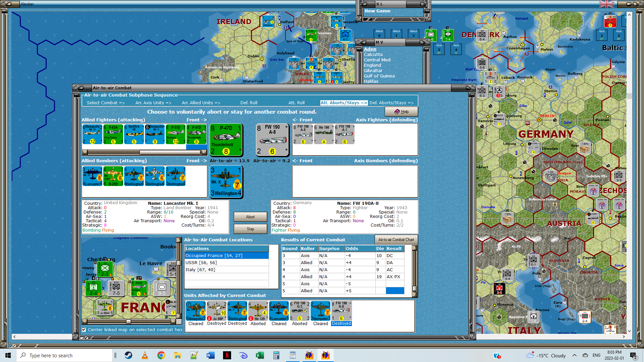The width and height of the screenshot is (644, 362).
Task: Select the B-25D bomber counter
Action: tap(113, 176)
